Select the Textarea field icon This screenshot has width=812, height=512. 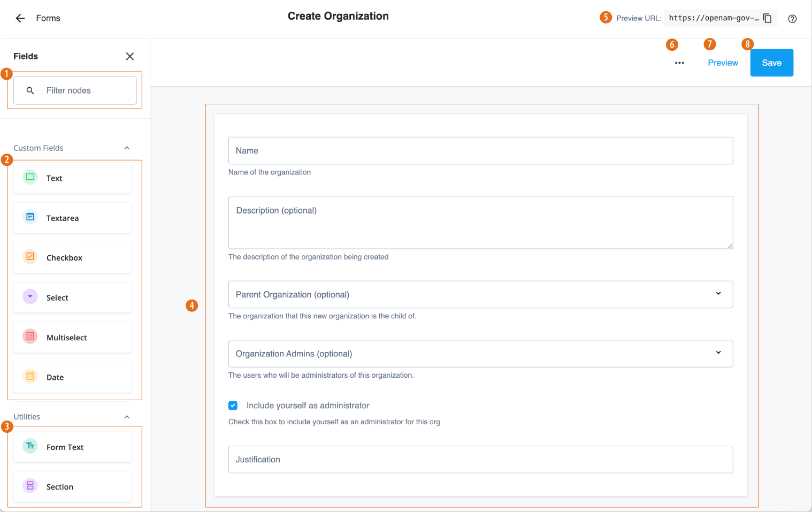pyautogui.click(x=29, y=217)
